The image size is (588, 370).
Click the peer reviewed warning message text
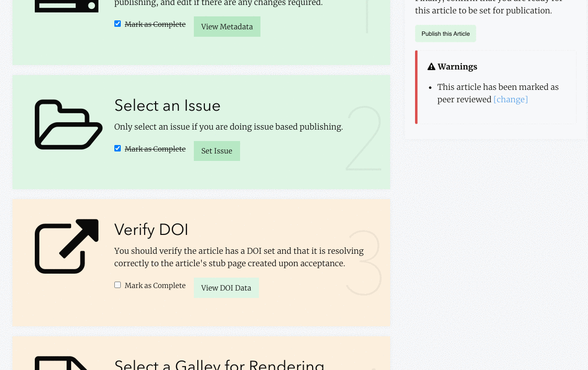tap(498, 93)
